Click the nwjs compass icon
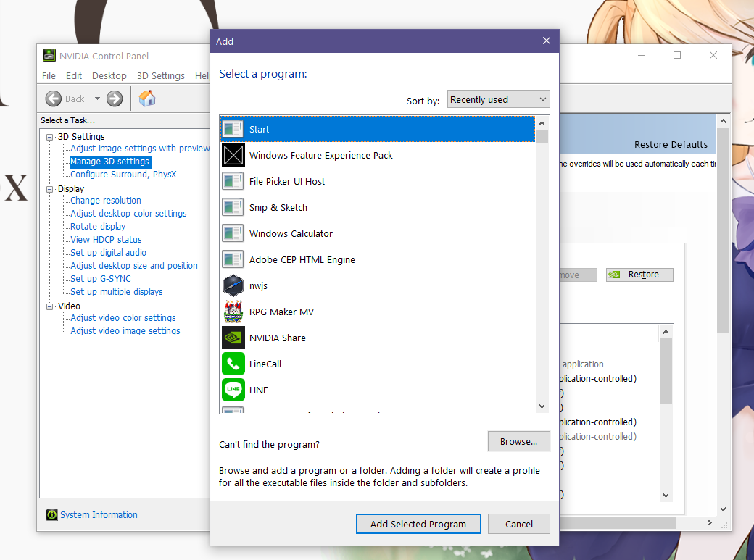 point(233,285)
